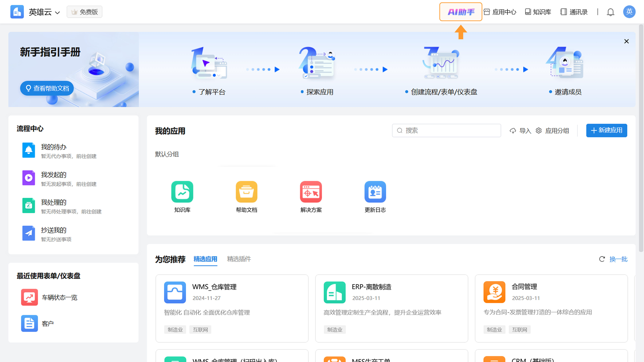Click 查看帮助文档 button
Viewport: 644px width, 362px height.
click(47, 88)
